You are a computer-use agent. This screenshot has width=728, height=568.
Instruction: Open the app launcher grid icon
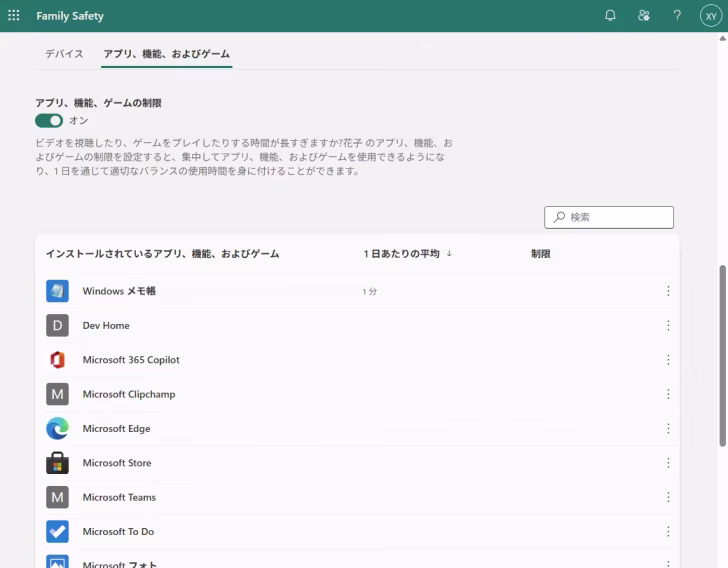click(14, 16)
